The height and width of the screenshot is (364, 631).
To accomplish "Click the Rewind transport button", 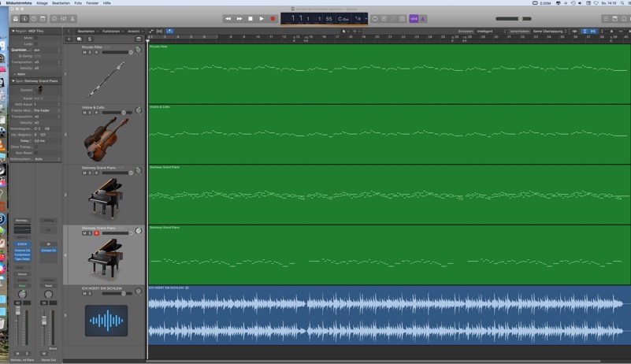I will coord(228,19).
